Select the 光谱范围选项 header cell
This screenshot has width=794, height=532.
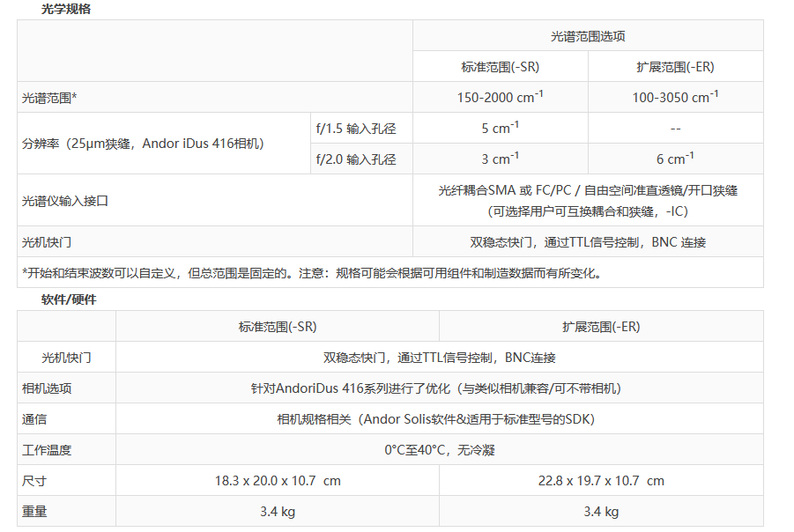[588, 36]
